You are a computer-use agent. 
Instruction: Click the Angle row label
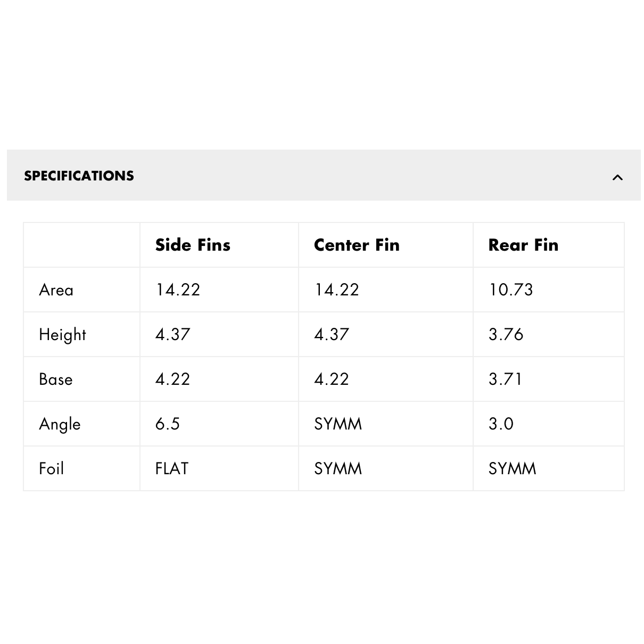pos(60,424)
